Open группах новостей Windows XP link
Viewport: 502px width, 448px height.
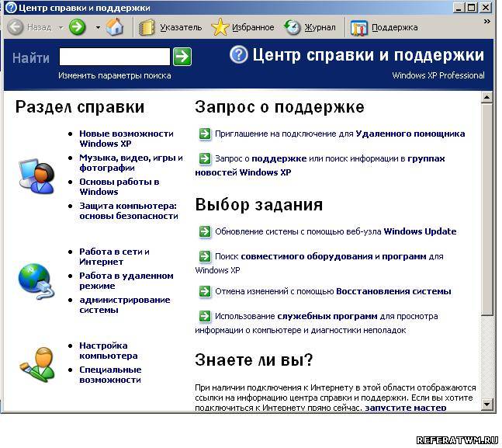click(x=320, y=165)
